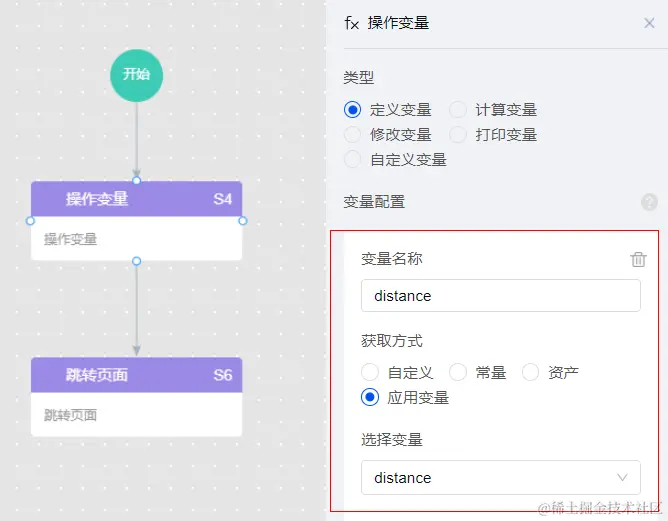Open the 变量配置 help question mark
Image resolution: width=668 pixels, height=521 pixels.
click(649, 202)
